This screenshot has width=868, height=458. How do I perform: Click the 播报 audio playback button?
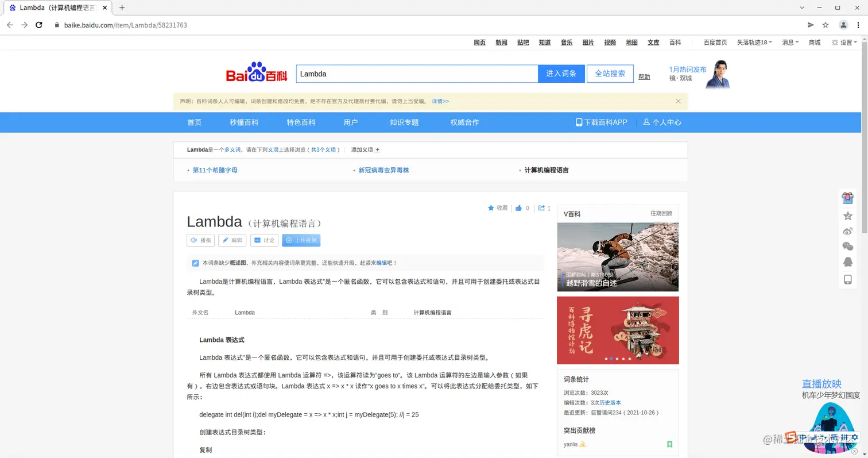tap(201, 240)
